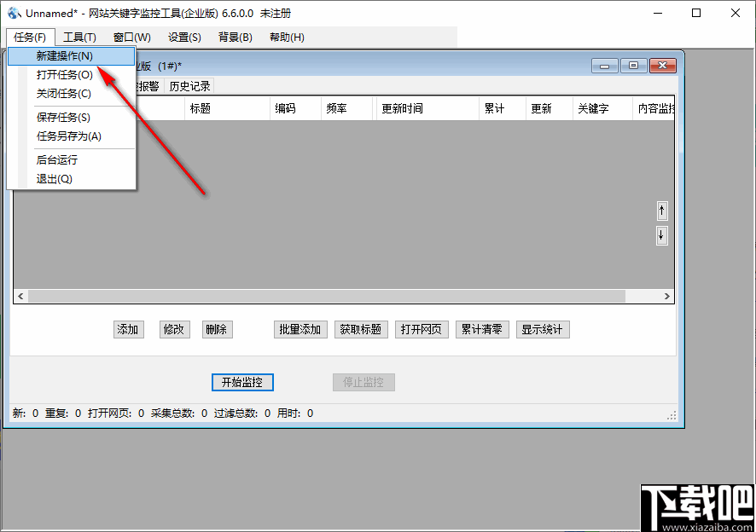756x532 pixels.
Task: Open the 窗口(W) menu
Action: click(x=130, y=37)
